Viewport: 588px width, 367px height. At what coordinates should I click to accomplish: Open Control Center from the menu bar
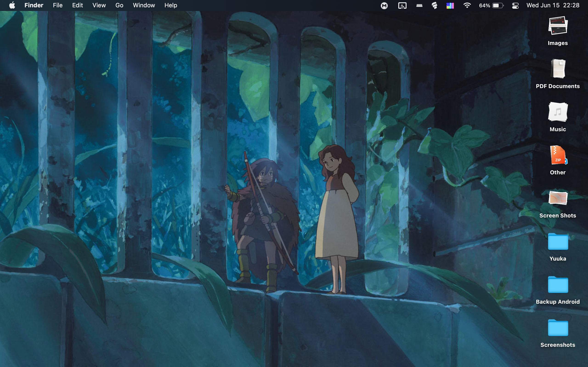tap(515, 5)
